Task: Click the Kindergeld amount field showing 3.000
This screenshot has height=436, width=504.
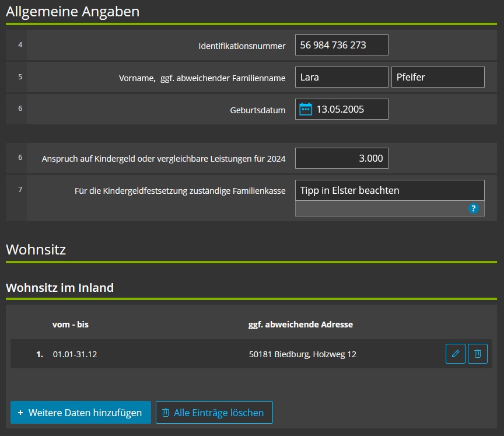Action: click(x=341, y=158)
